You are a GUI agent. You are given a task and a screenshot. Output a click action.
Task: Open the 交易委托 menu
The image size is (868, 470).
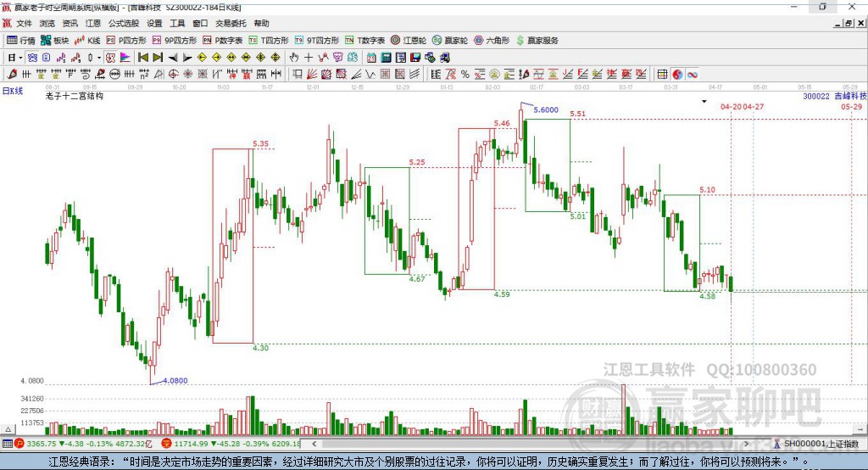[231, 23]
